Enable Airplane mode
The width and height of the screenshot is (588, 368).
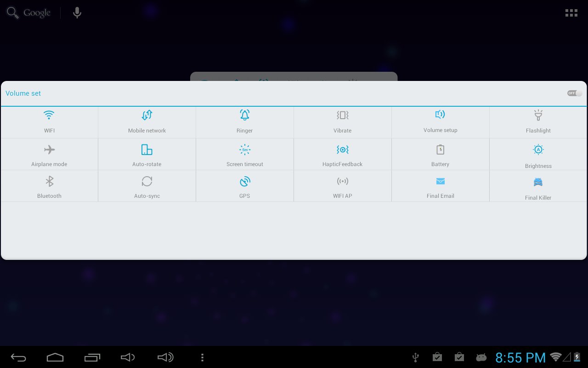[x=49, y=155]
